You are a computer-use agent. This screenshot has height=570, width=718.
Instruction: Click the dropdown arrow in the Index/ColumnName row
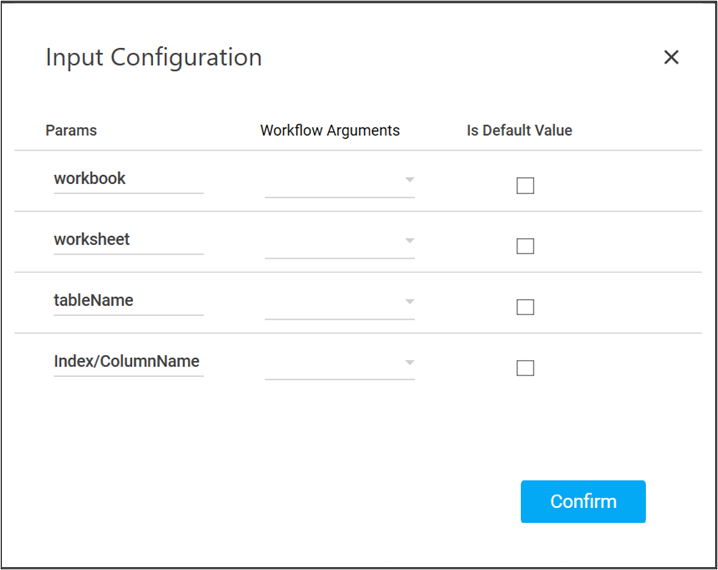tap(409, 363)
